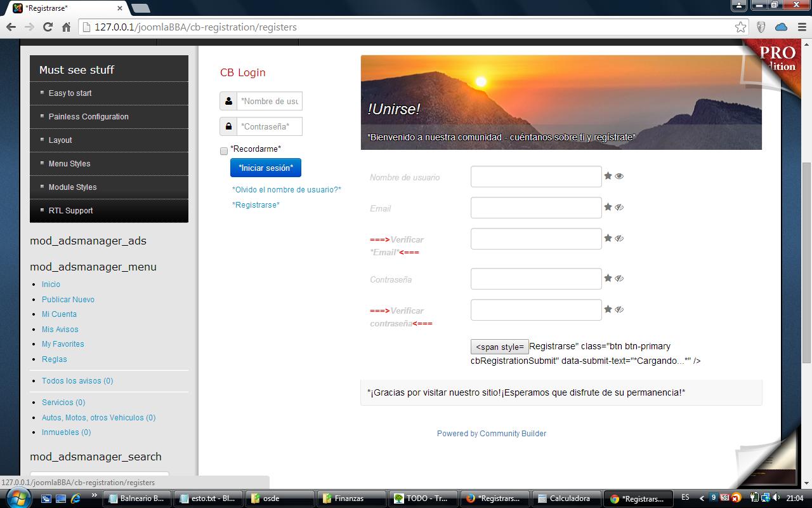Click required star icon next to Email field
812x508 pixels.
(x=608, y=207)
